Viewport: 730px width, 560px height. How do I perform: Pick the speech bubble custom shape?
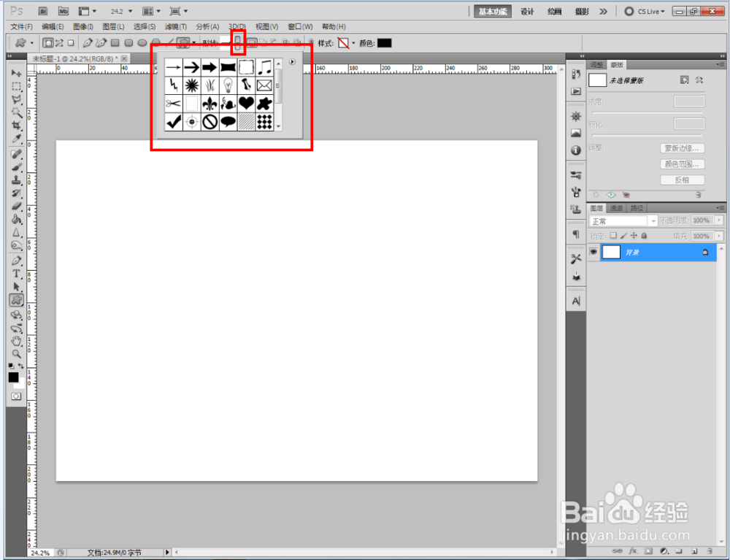pos(228,121)
